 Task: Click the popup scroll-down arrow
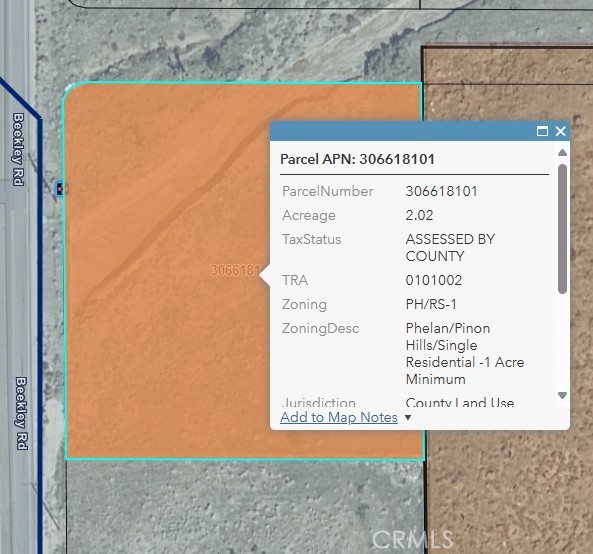tap(562, 395)
